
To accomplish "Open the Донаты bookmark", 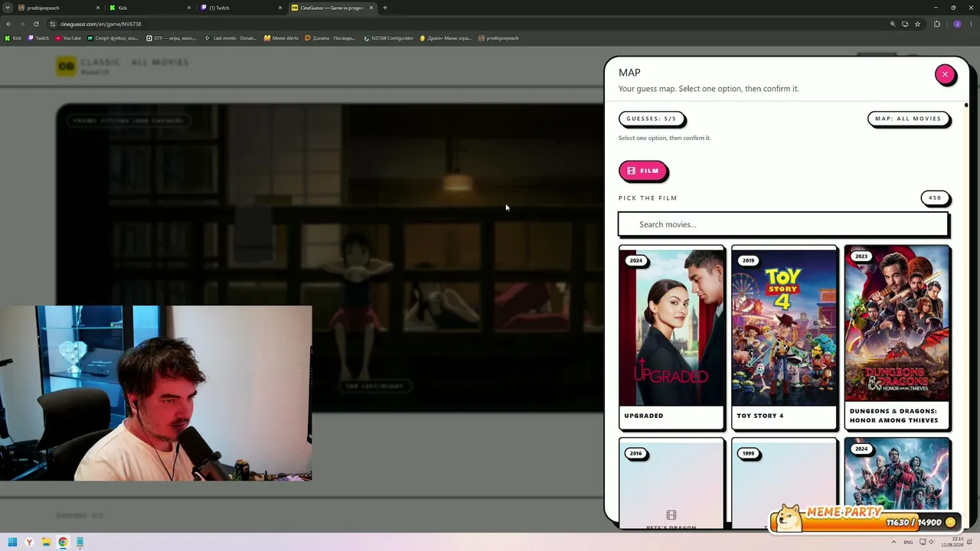I will pyautogui.click(x=331, y=38).
